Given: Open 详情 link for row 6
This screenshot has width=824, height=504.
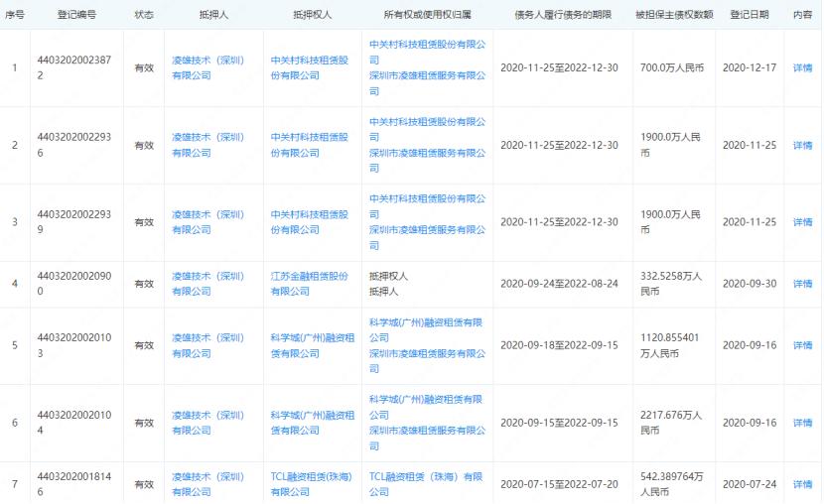Looking at the screenshot, I should tap(802, 423).
